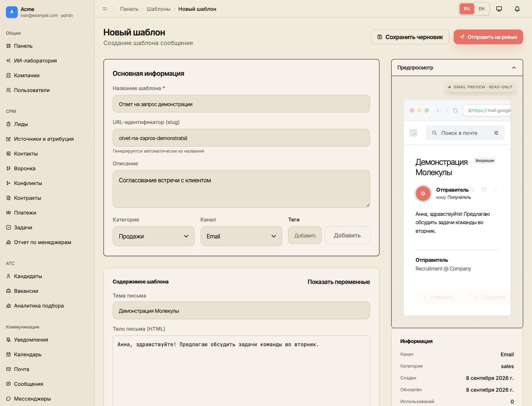Click Показать переменные link

point(339,282)
